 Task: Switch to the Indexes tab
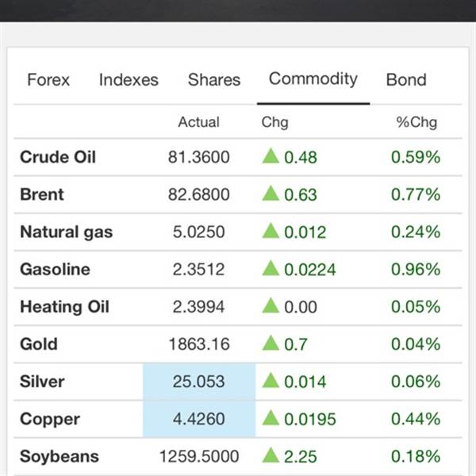(x=129, y=80)
